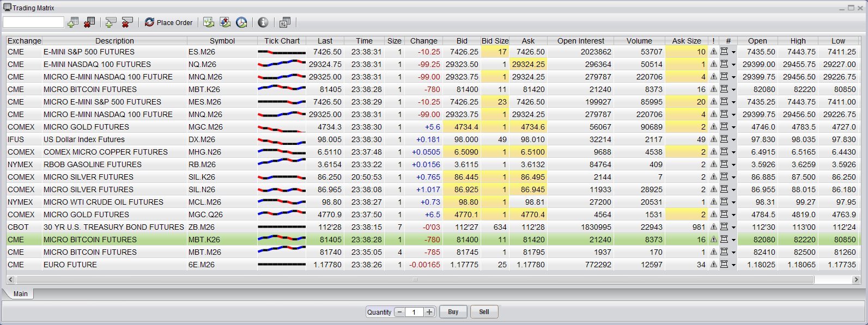The height and width of the screenshot is (325, 868).
Task: Increase quantity with the plus button
Action: click(429, 312)
